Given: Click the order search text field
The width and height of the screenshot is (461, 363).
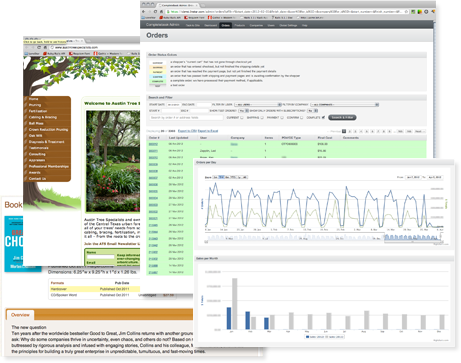Looking at the screenshot, I should [x=186, y=118].
